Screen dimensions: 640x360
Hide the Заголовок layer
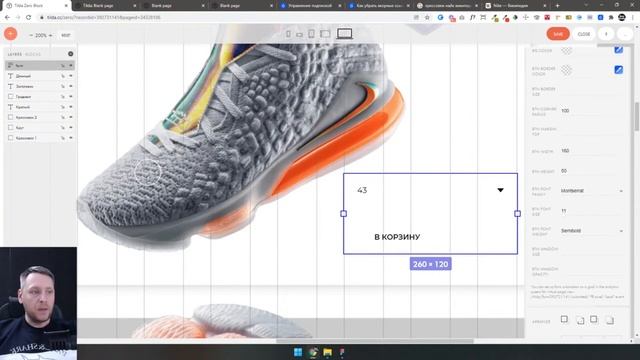[71, 86]
